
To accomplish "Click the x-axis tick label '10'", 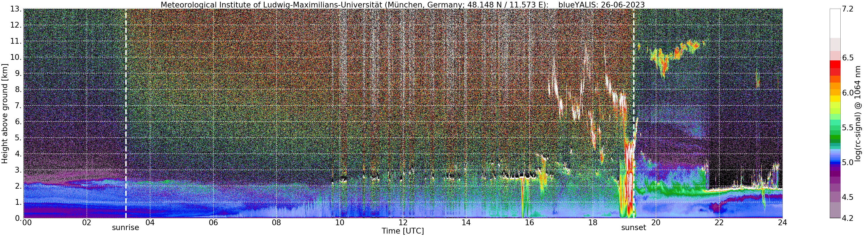I will click(340, 223).
